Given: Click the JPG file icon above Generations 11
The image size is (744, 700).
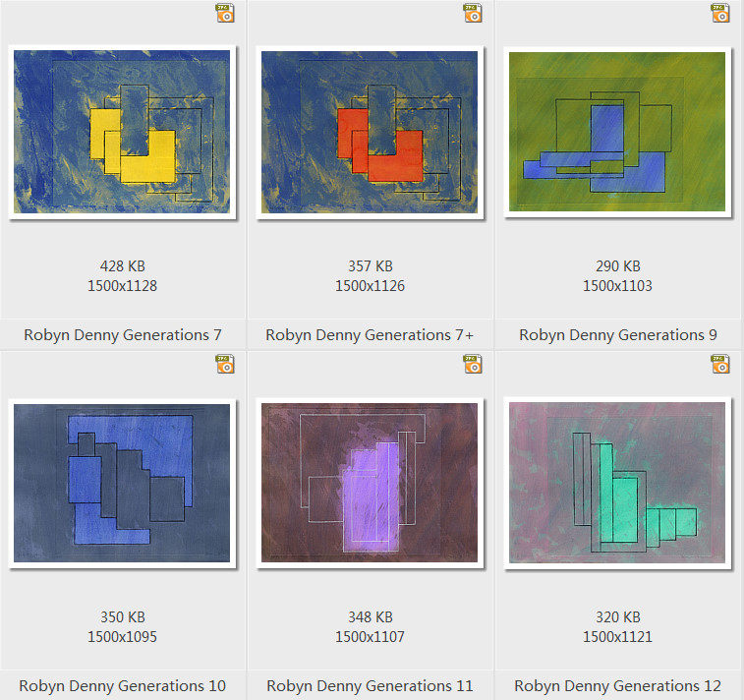Looking at the screenshot, I should click(473, 364).
